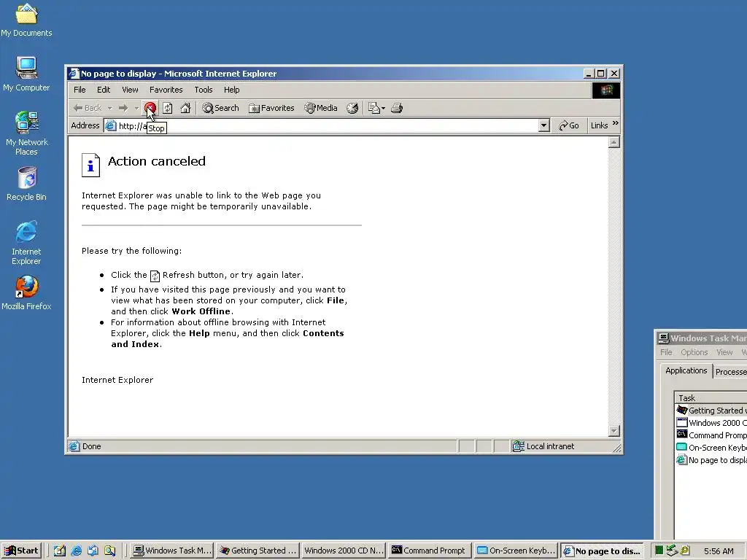This screenshot has width=747, height=560.
Task: Switch to Windows 2000 CD taskbar button
Action: (x=344, y=551)
